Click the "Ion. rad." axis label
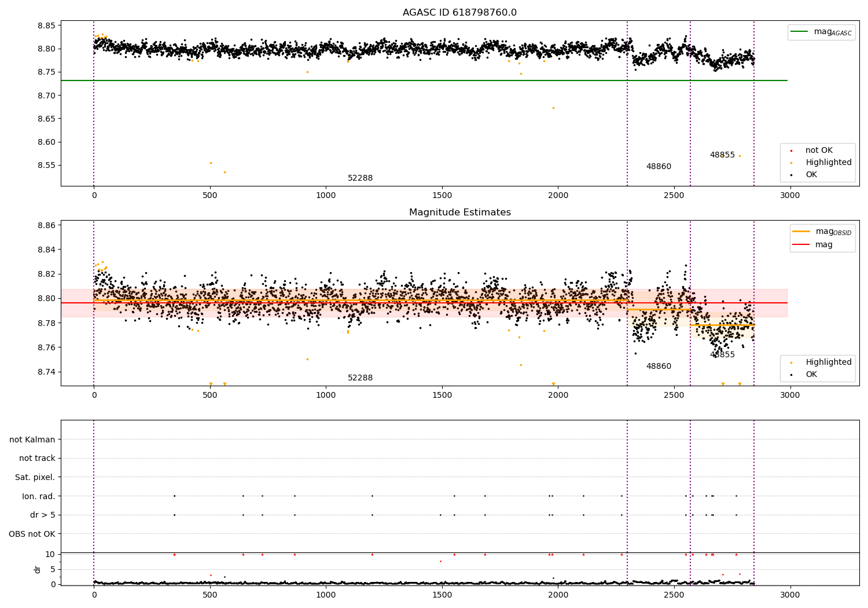The height and width of the screenshot is (608, 868). (39, 496)
